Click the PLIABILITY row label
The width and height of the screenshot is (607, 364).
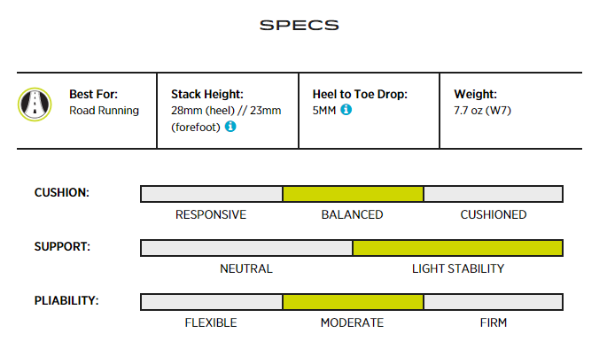66,300
